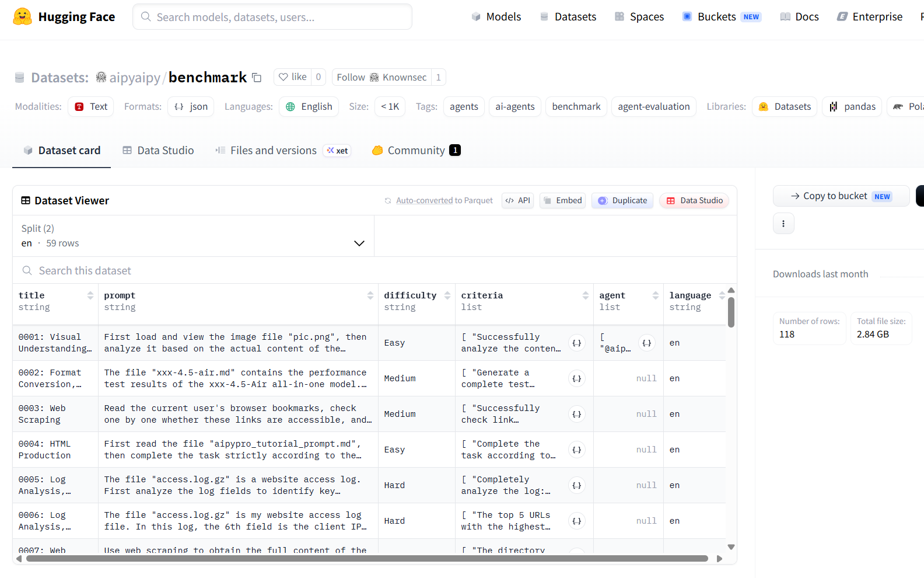This screenshot has height=578, width=924.
Task: Expand the agent cell for row 0001
Action: [x=647, y=343]
